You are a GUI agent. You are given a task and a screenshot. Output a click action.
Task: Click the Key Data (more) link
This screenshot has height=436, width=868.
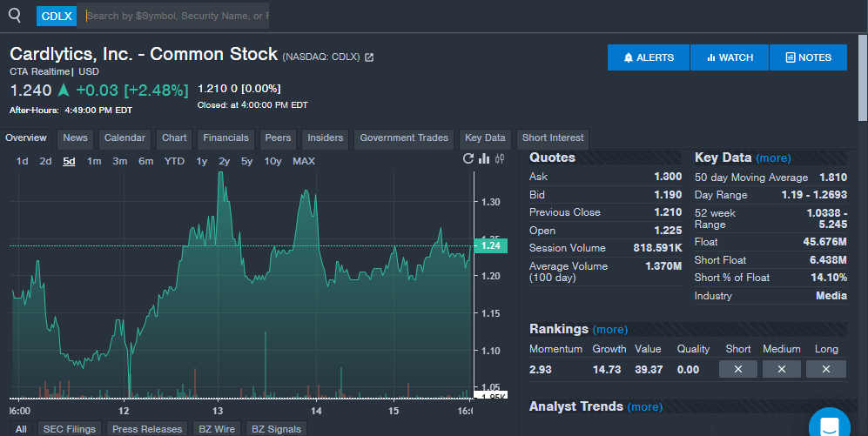click(773, 158)
